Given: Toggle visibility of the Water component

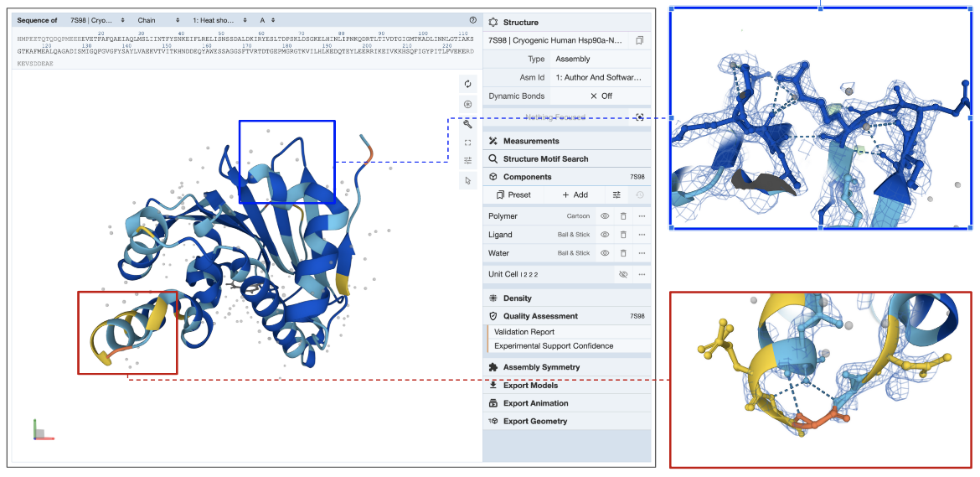Looking at the screenshot, I should (x=605, y=253).
